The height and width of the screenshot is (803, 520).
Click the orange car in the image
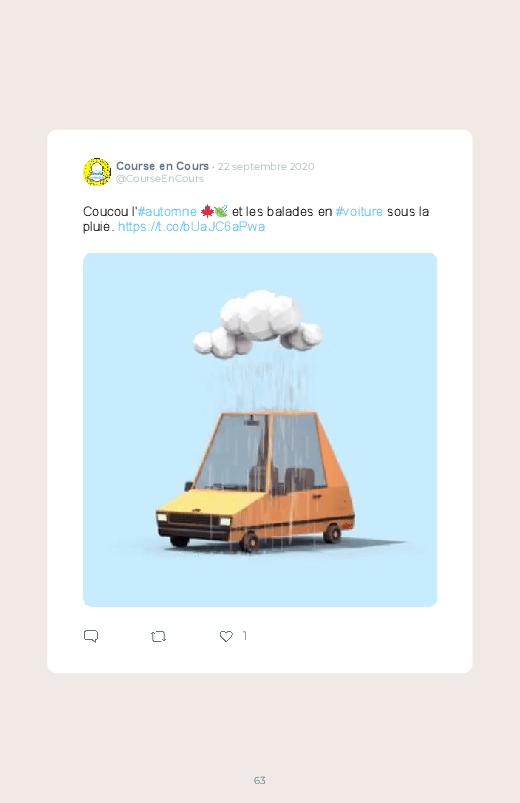click(x=255, y=481)
